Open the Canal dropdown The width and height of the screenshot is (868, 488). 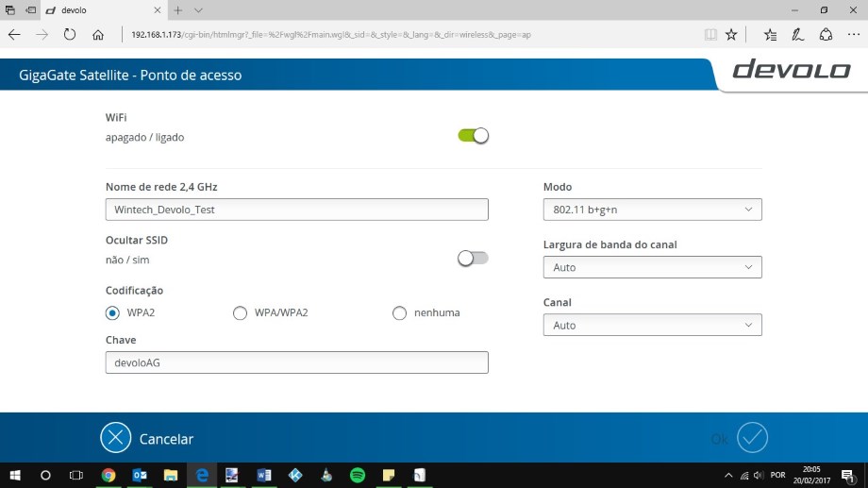tap(652, 326)
